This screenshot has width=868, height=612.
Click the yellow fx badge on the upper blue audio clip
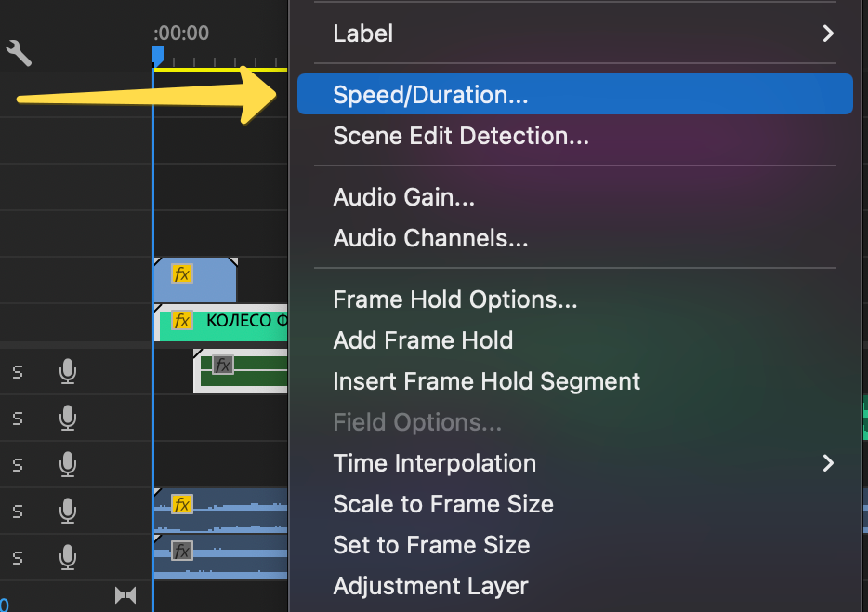point(182,505)
